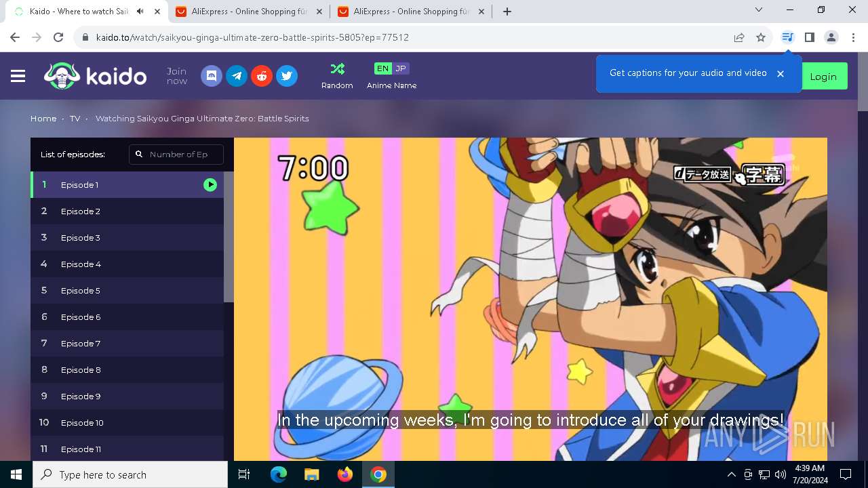Toggle the browser side panel
868x488 pixels.
point(809,37)
